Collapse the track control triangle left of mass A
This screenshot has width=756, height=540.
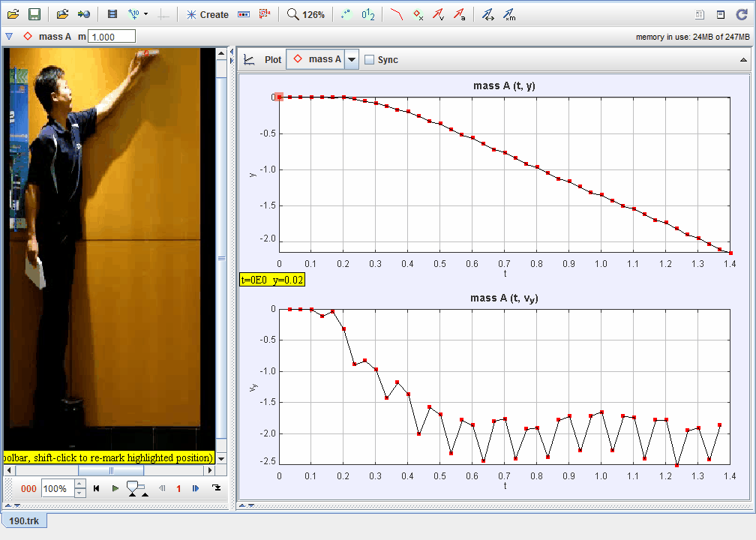pyautogui.click(x=8, y=36)
